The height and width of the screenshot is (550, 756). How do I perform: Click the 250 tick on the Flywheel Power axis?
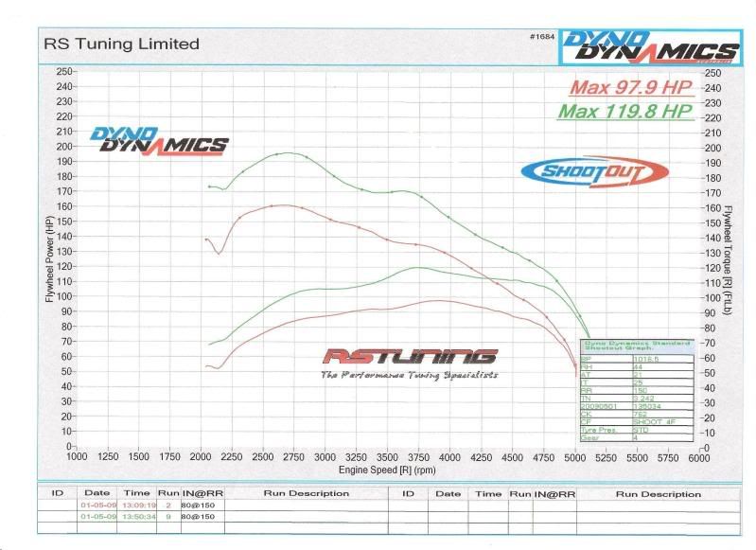[64, 71]
